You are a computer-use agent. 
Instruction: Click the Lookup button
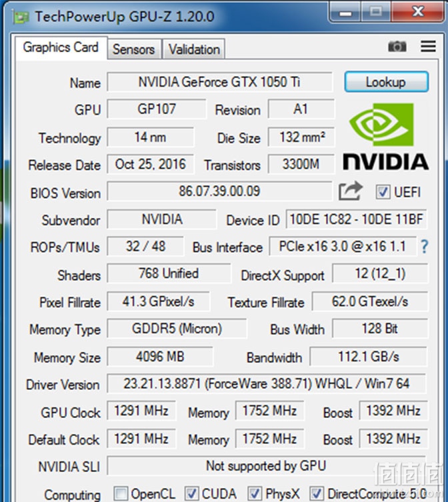(386, 82)
